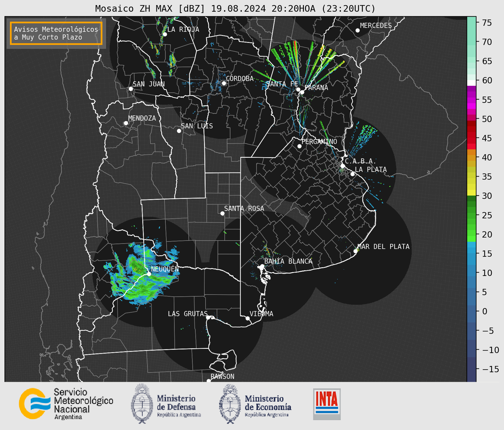Select the Santa Rosa city marker
The width and height of the screenshot is (504, 430).
click(x=222, y=213)
